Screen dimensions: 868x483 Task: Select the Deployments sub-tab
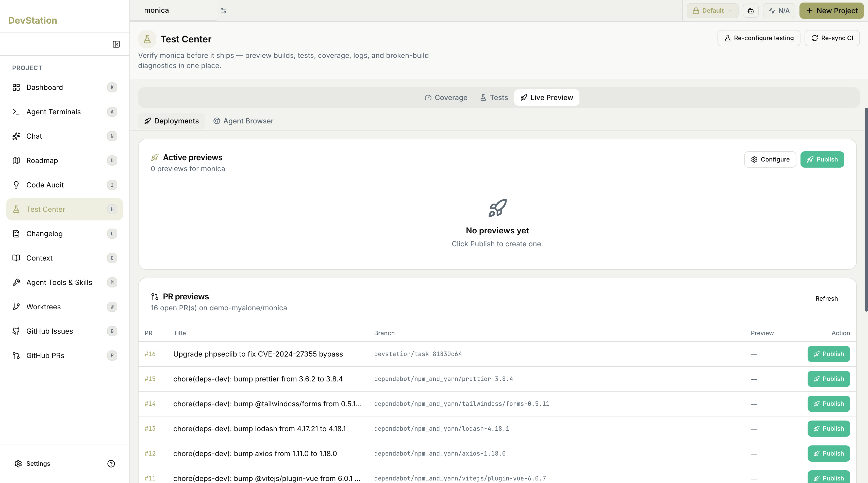pyautogui.click(x=172, y=121)
